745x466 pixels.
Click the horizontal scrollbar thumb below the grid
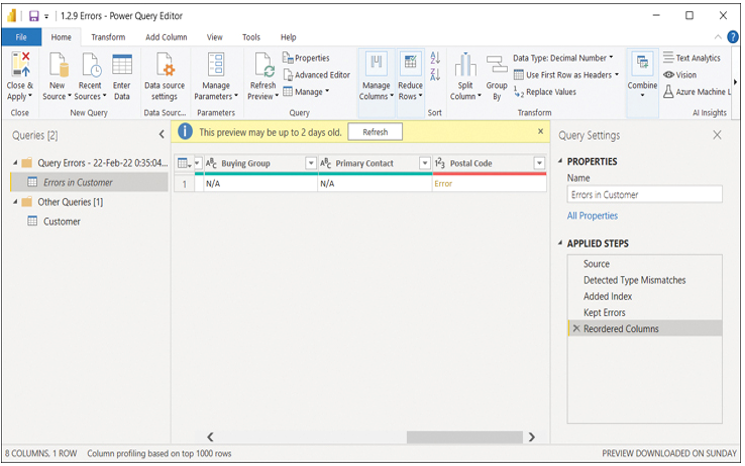465,437
